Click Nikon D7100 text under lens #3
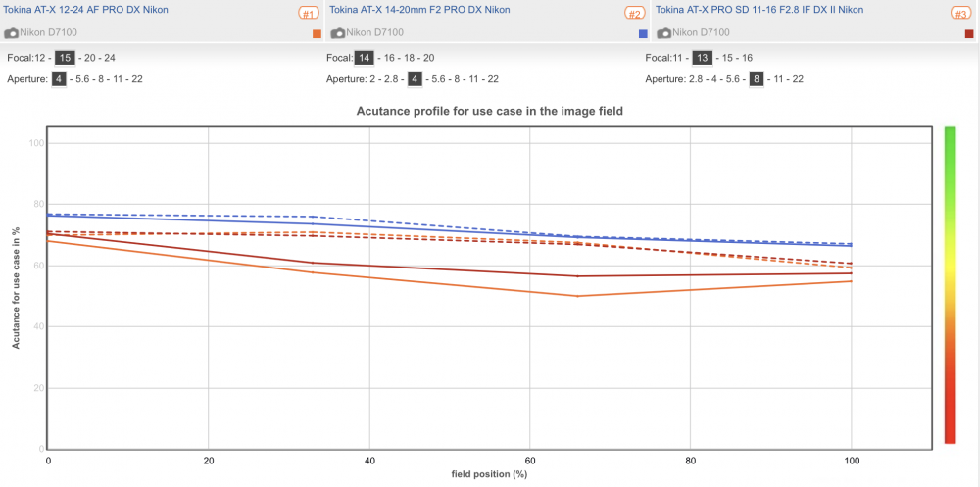 (x=702, y=33)
